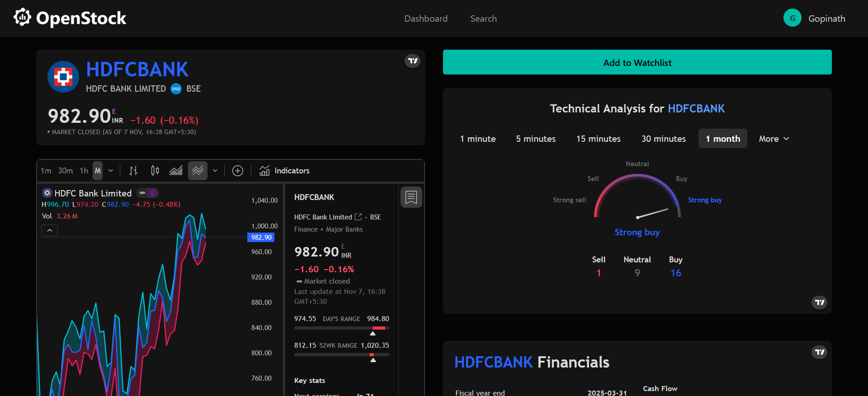Image resolution: width=868 pixels, height=396 pixels.
Task: Select the 1 month analysis tab
Action: (x=723, y=139)
